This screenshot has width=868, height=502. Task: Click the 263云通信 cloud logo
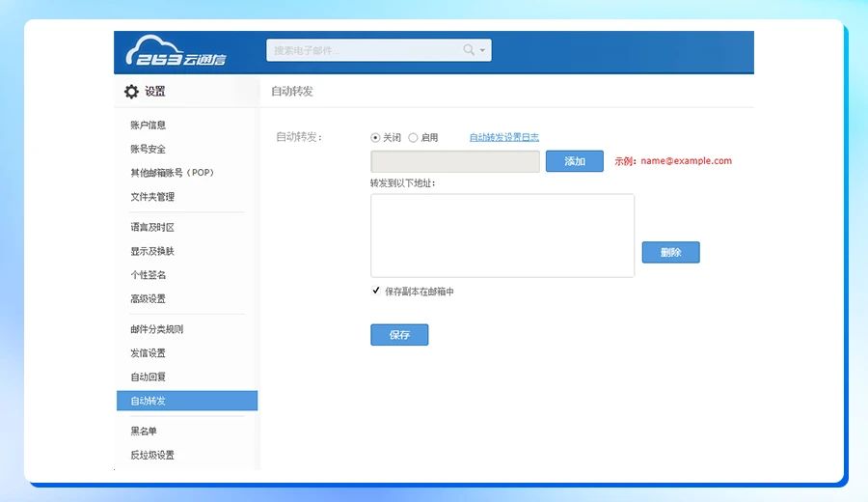point(175,52)
